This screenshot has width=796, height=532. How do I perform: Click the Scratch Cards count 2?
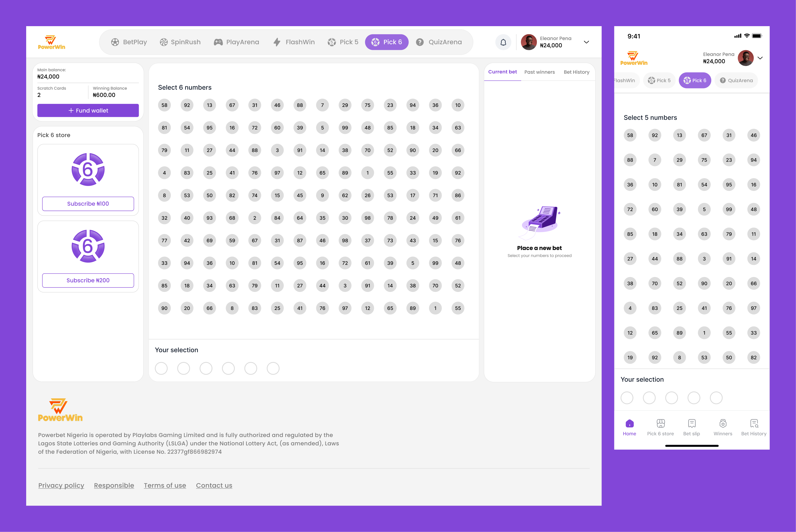coord(39,95)
